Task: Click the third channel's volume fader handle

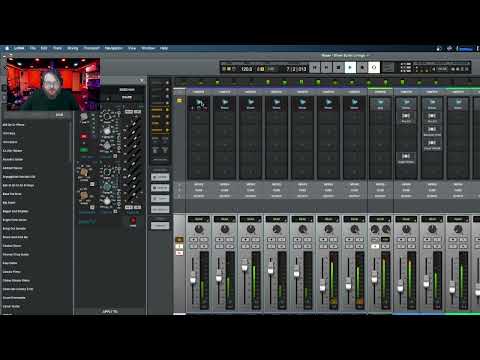Action: click(245, 265)
